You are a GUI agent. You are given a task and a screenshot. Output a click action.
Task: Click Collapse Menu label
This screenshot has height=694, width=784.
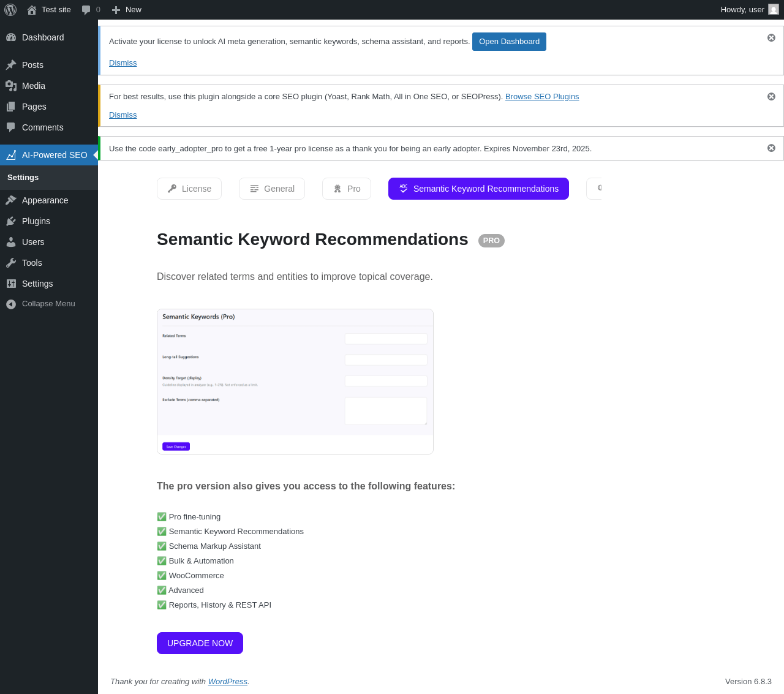tap(48, 304)
